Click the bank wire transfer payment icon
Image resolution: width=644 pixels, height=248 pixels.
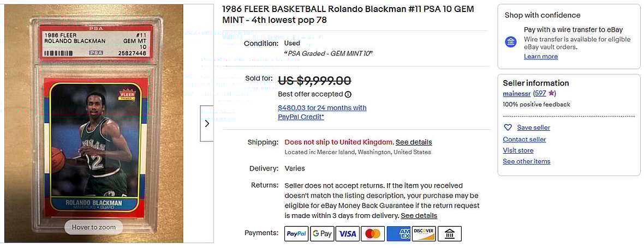(450, 234)
